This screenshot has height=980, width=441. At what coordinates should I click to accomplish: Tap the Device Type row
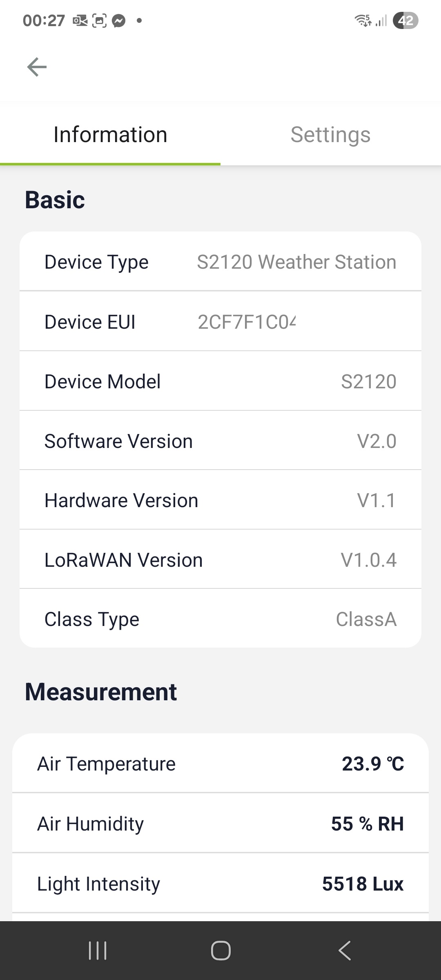(220, 262)
